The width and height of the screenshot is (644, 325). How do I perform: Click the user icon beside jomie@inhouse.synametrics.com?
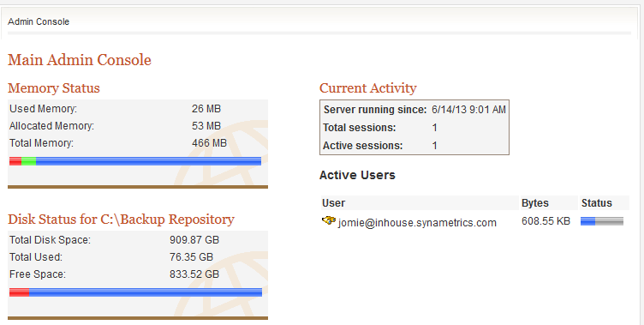point(329,221)
